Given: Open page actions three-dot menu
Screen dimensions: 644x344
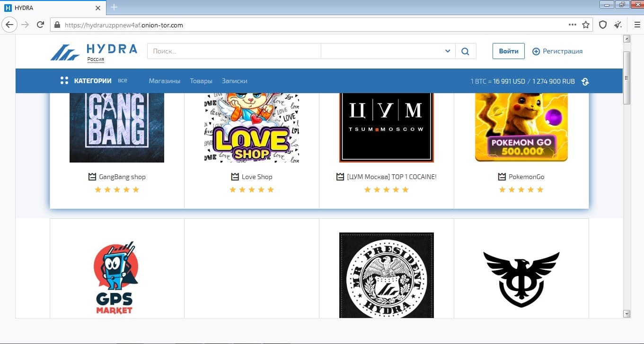Looking at the screenshot, I should [573, 25].
